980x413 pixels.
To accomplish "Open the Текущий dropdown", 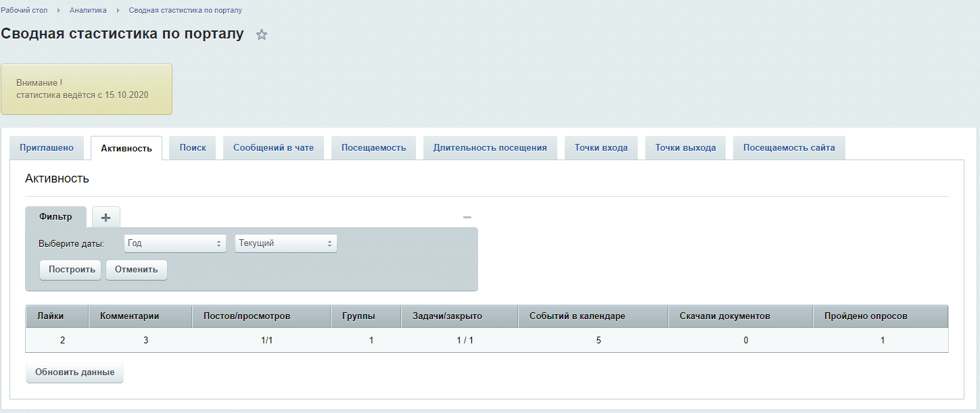I will (285, 243).
